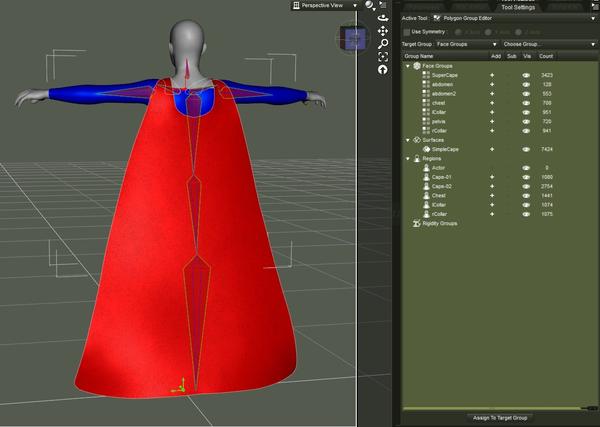Click the viewport options icon beside the sphere
Image resolution: width=600 pixels, height=427 pixels.
pos(383,5)
